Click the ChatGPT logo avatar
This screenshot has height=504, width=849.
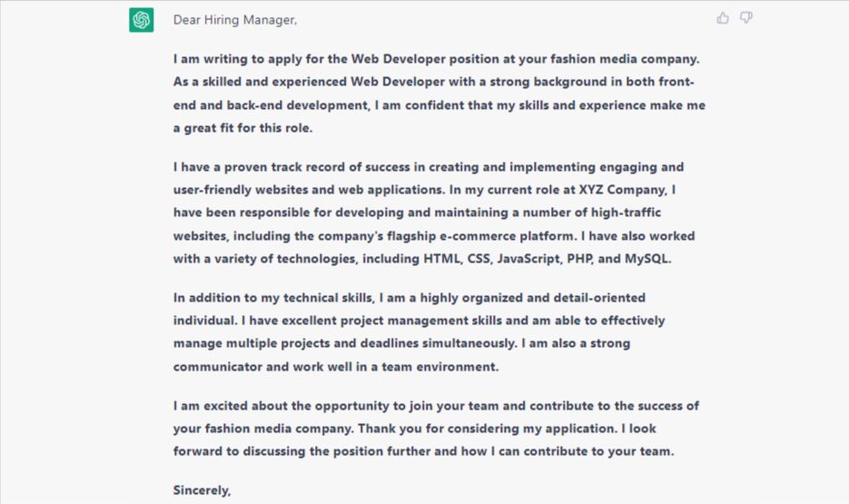[141, 20]
